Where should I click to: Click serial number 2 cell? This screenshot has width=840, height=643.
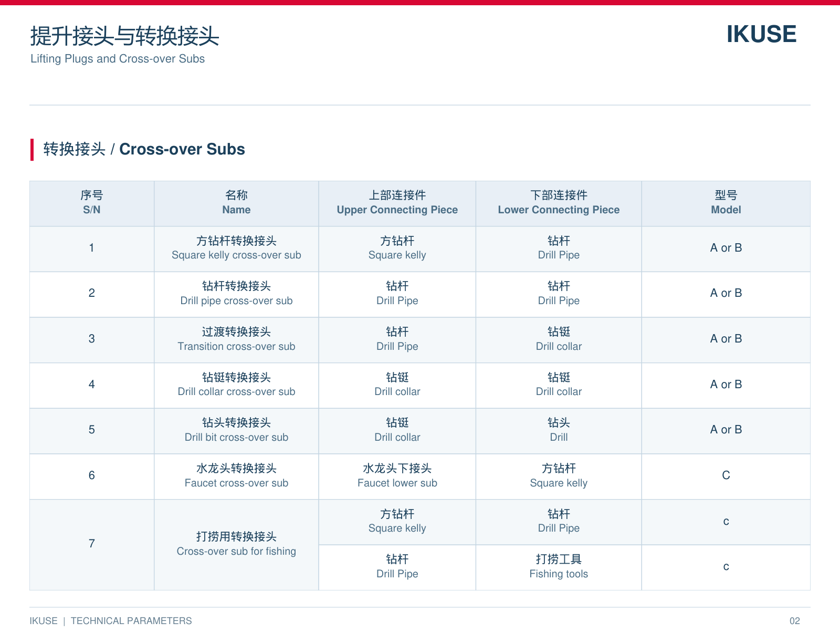[92, 294]
